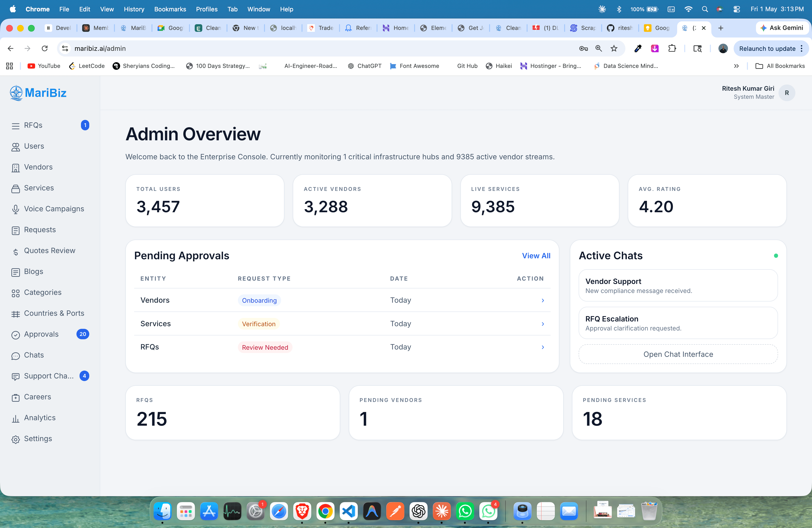The image size is (812, 528).
Task: Open Careers briefcase icon
Action: tap(15, 397)
